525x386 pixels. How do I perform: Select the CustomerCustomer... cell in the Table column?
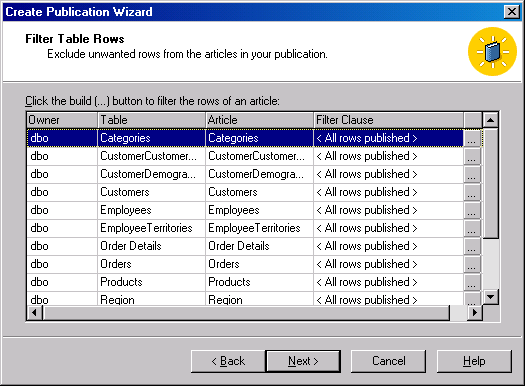pyautogui.click(x=151, y=156)
